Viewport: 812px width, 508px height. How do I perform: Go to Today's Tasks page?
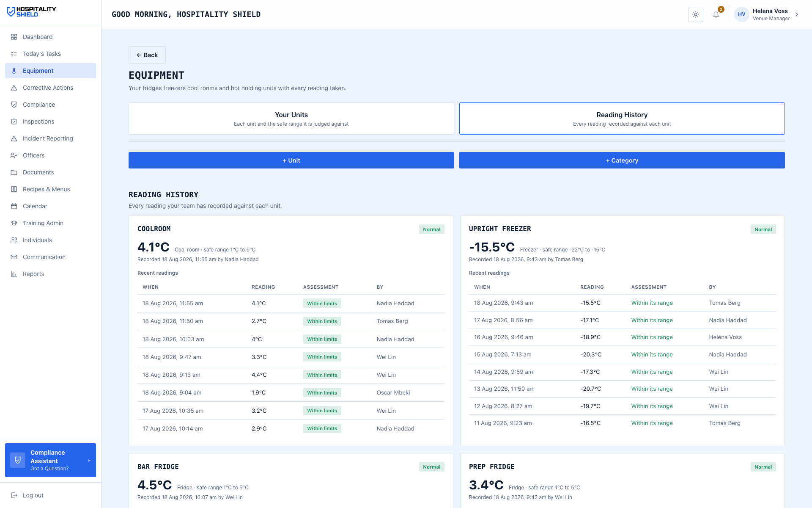51,54
